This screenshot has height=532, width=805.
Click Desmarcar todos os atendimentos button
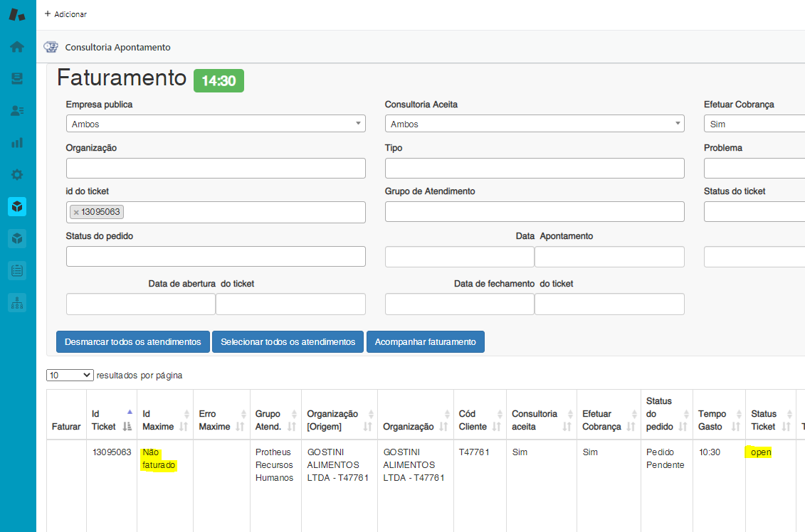coord(133,342)
